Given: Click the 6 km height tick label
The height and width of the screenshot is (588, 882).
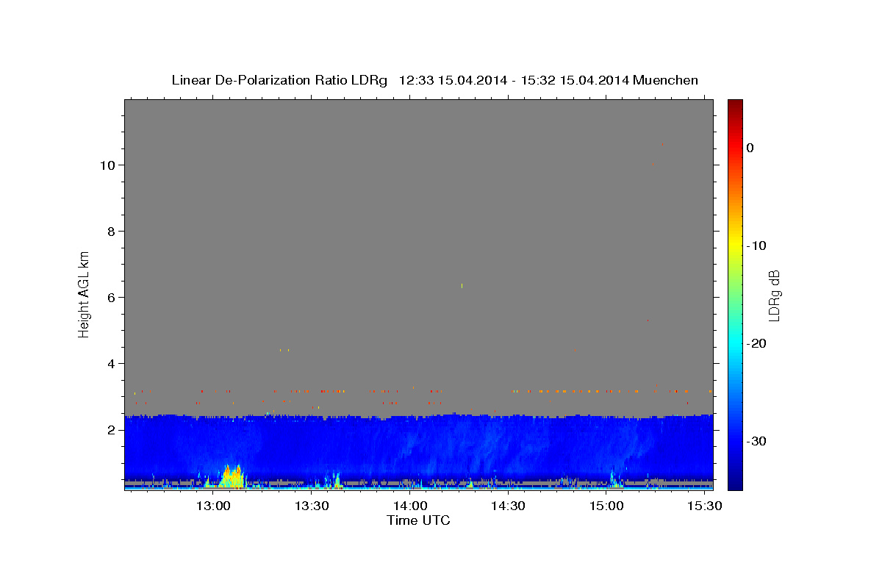Looking at the screenshot, I should (113, 298).
